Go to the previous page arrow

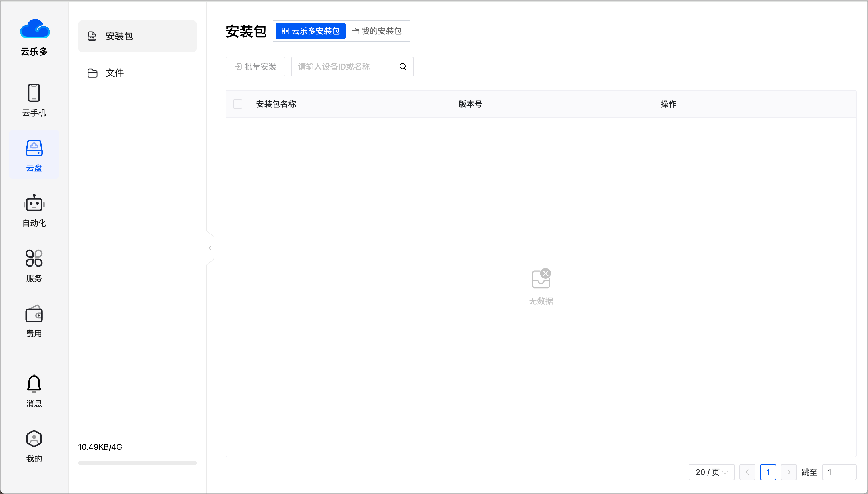coord(747,472)
